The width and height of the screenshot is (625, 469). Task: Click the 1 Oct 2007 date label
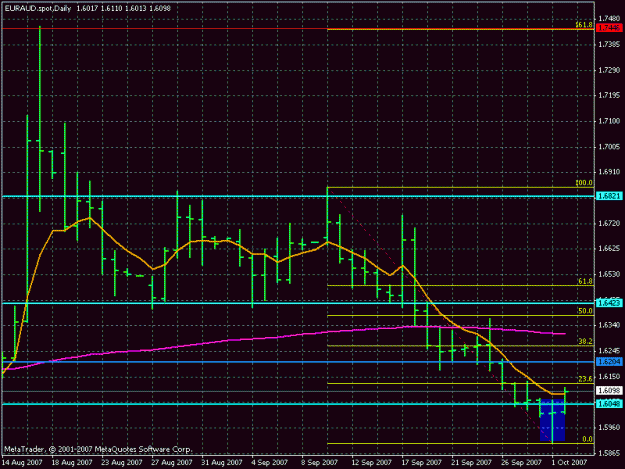click(x=569, y=463)
